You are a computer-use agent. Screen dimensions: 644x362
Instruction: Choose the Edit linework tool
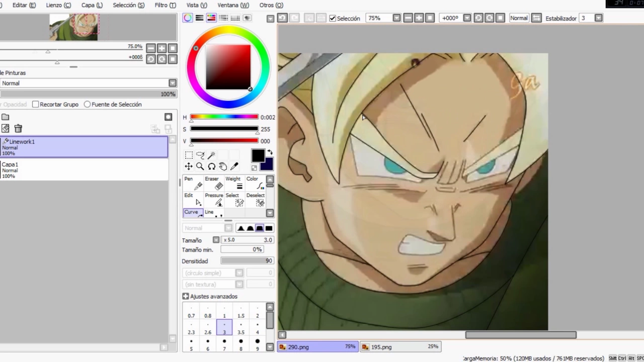point(193,200)
